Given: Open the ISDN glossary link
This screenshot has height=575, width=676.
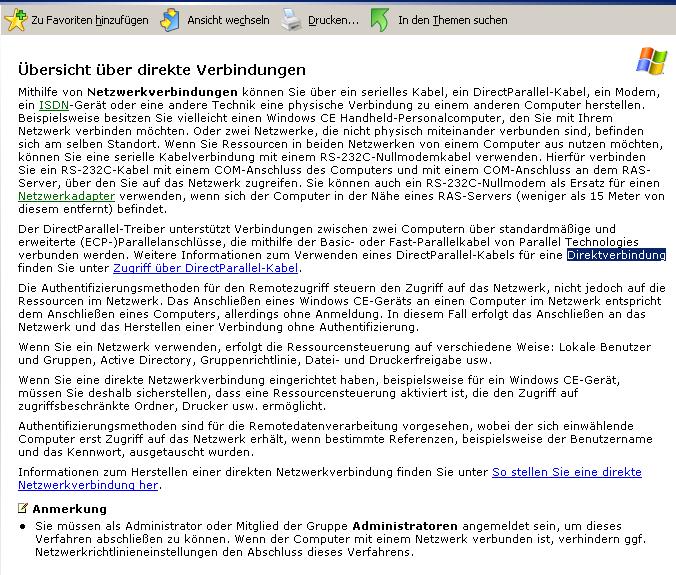Looking at the screenshot, I should [x=54, y=105].
